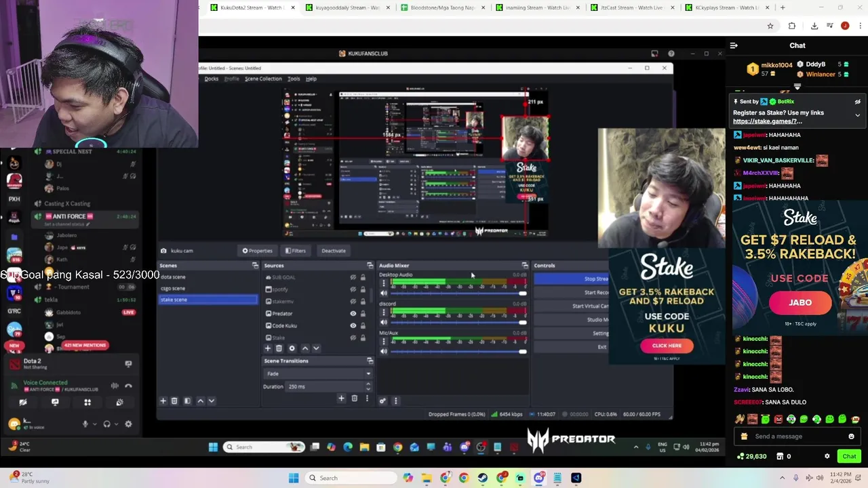Open OBS Profile menu
868x488 pixels.
tap(232, 79)
